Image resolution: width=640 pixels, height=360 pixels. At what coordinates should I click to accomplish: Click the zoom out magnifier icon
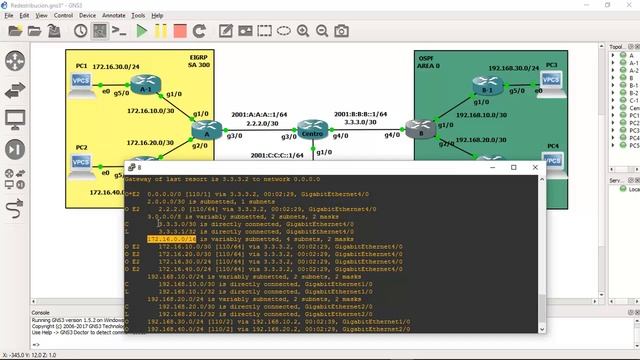[x=322, y=31]
